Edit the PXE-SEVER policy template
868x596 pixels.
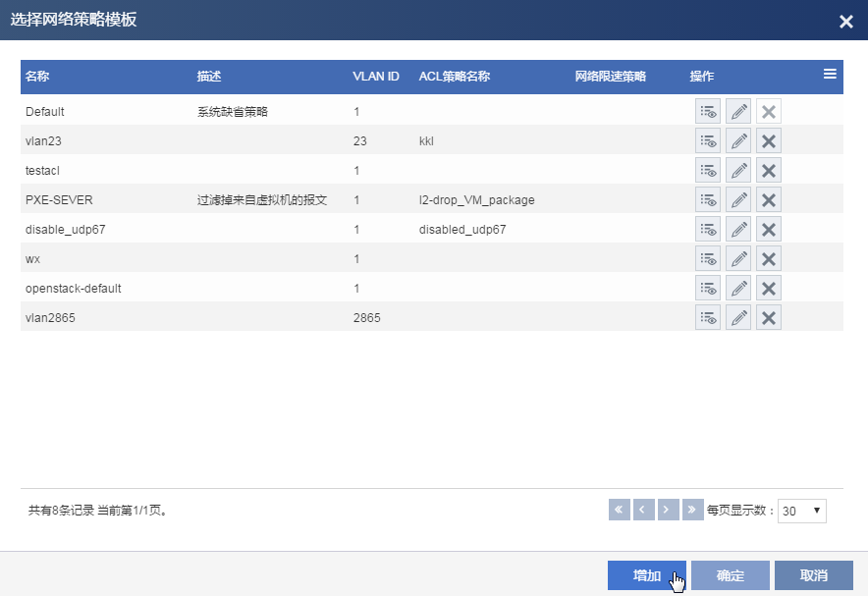(738, 200)
